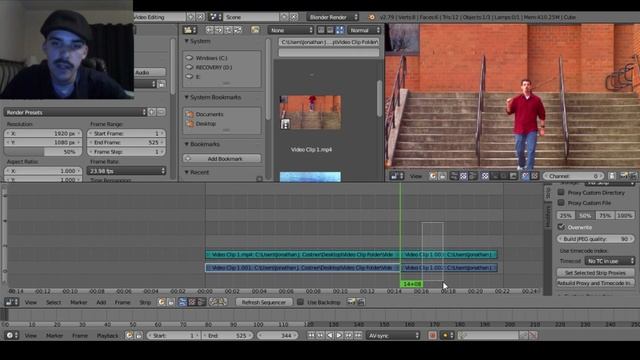Switch file browser to thumbnail display
The image size is (640, 360).
click(340, 30)
